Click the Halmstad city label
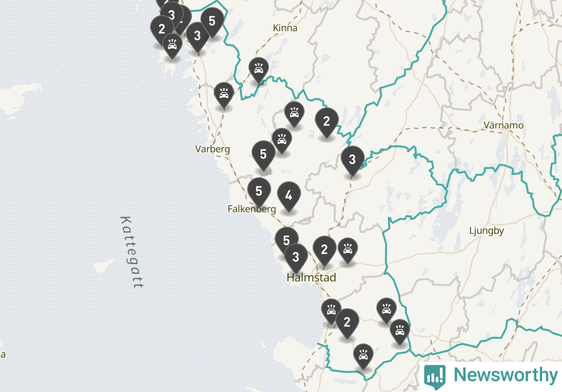Image resolution: width=562 pixels, height=392 pixels. tap(311, 278)
